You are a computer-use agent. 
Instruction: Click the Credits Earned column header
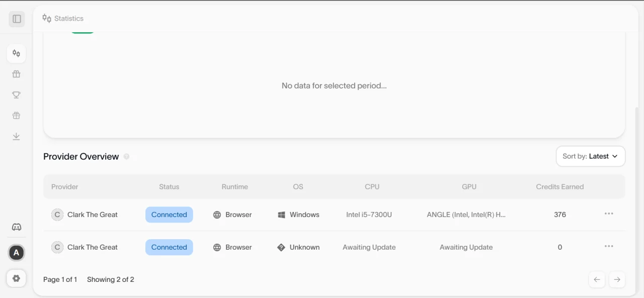(x=560, y=187)
